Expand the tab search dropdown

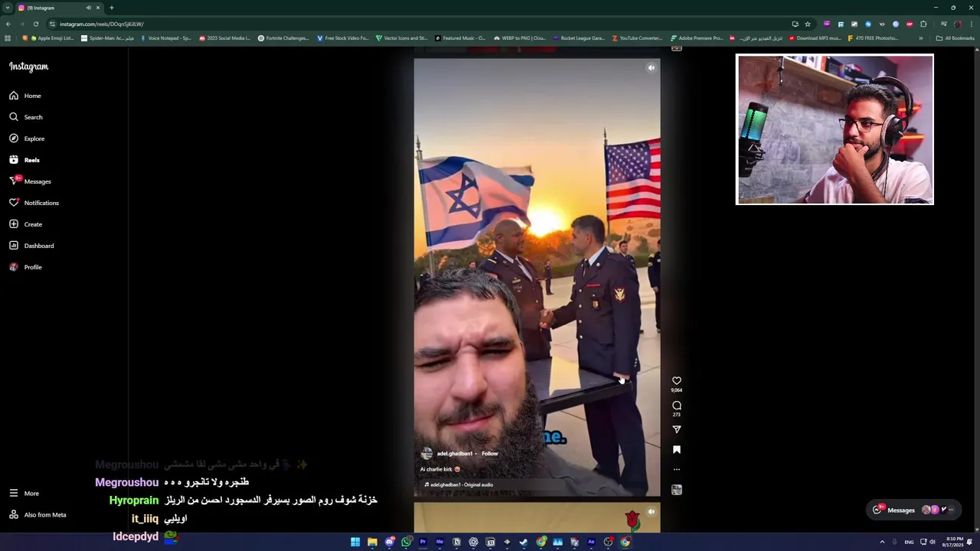(7, 8)
